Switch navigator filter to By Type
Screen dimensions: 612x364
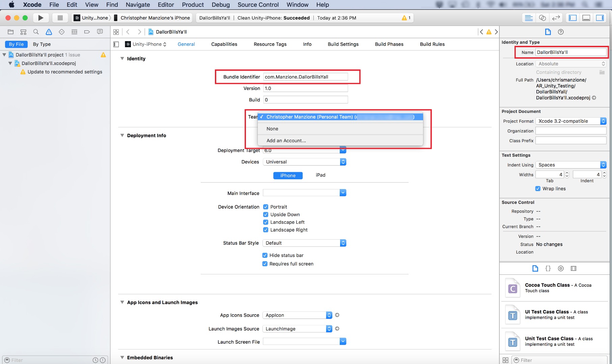[x=42, y=44]
